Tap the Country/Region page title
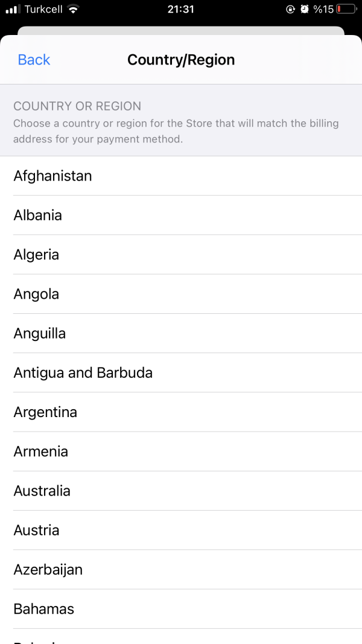 click(x=181, y=60)
